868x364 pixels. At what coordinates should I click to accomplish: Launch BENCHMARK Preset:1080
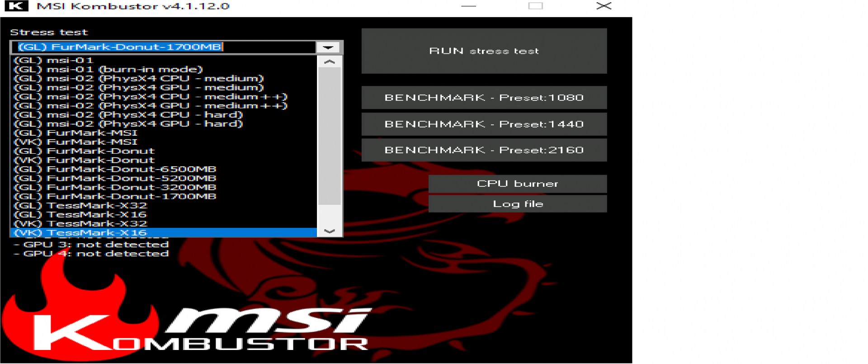(x=484, y=98)
